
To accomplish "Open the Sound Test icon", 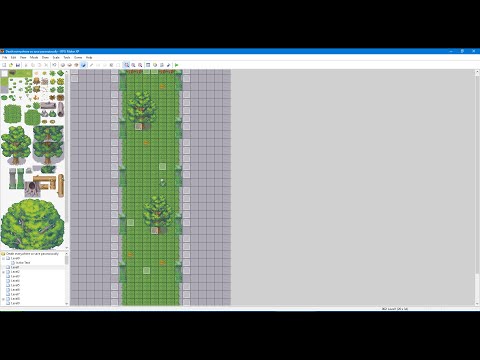I will (168, 65).
